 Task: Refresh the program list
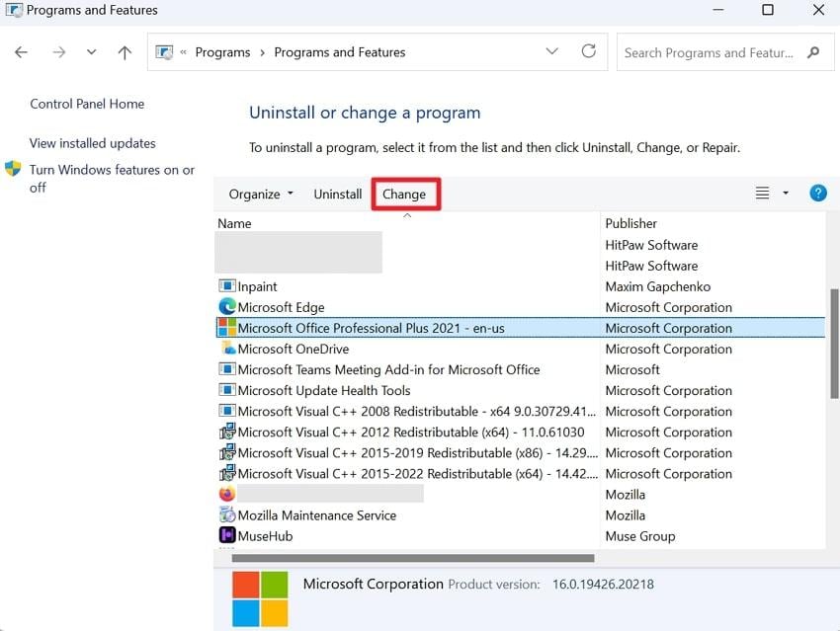tap(588, 51)
